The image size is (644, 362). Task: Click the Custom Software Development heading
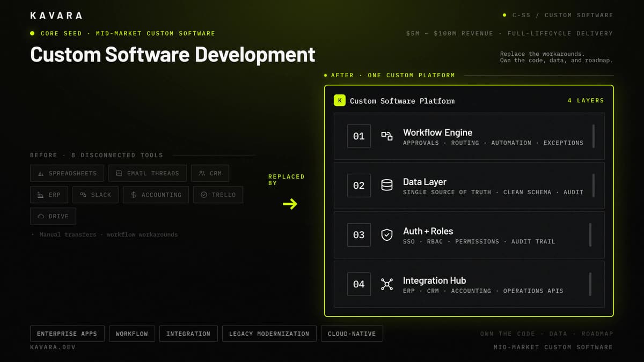pos(173,54)
